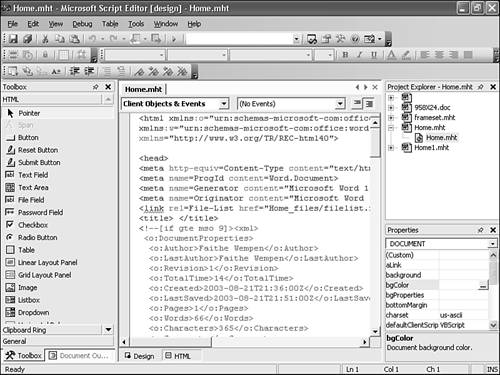
Task: Select the Grid Layout Panel control
Action: tap(58, 275)
